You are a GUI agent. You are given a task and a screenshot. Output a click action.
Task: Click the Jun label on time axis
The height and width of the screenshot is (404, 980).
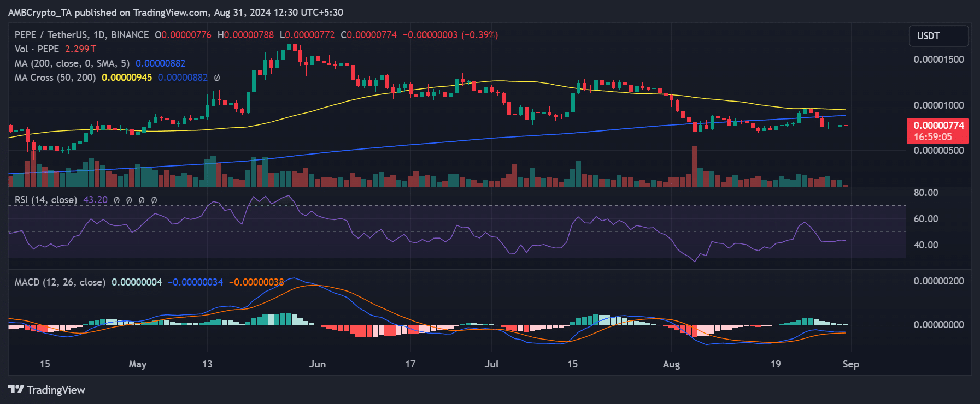[x=317, y=364]
